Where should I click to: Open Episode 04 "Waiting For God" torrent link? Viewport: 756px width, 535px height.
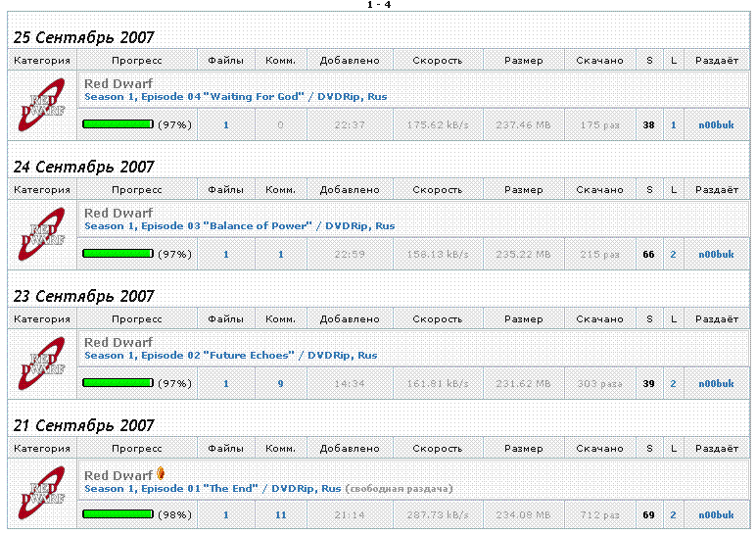coord(236,96)
